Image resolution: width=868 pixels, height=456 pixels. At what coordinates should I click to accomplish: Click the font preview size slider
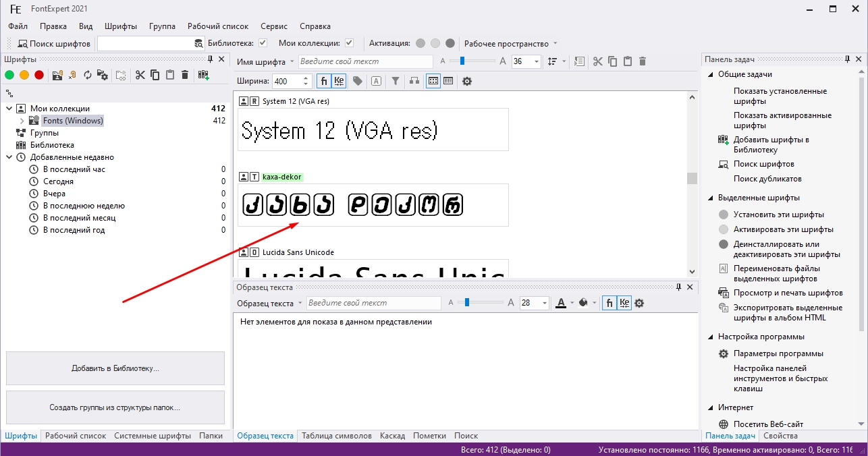coord(462,61)
